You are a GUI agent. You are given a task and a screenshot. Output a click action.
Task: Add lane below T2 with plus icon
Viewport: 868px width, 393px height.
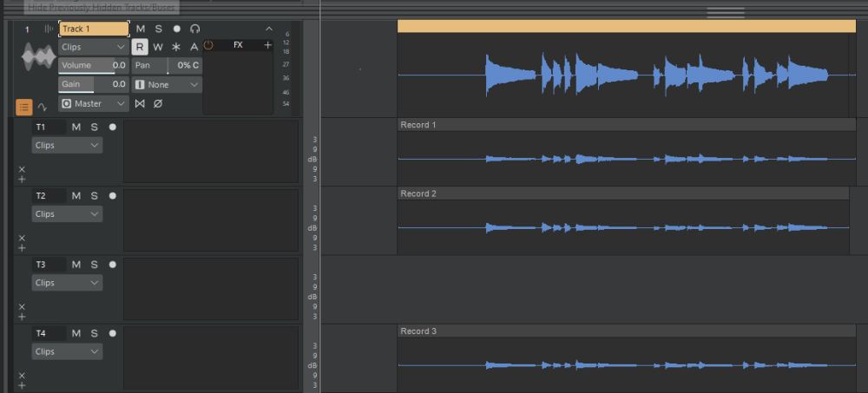click(22, 248)
